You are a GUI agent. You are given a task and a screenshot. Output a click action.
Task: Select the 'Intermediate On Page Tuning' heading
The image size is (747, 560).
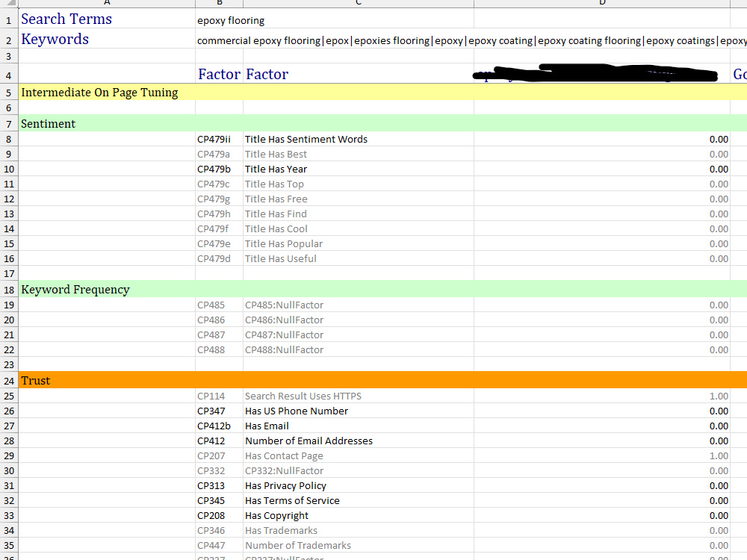[107, 93]
